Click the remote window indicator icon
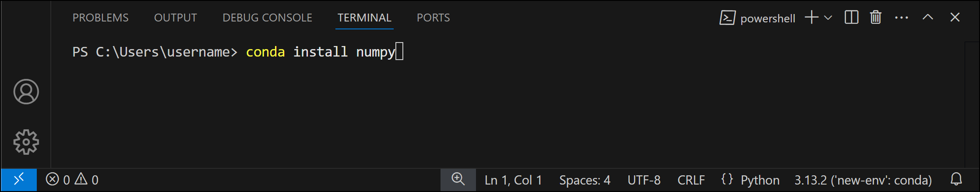Viewport: 980px width, 192px height. (19, 180)
